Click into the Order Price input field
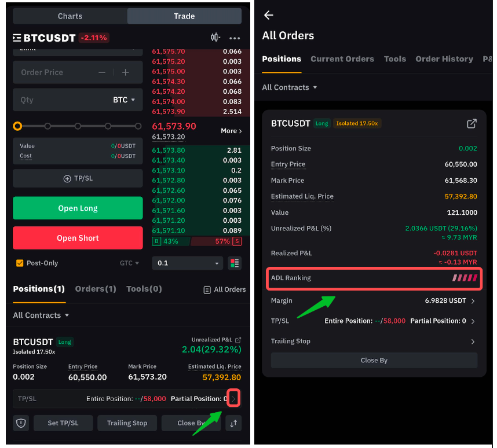 (52, 72)
